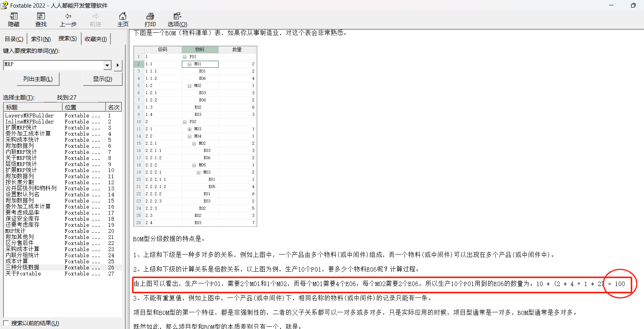Image resolution: width=644 pixels, height=329 pixels.
Task: Select the 内联分组统计 search result
Action: [22, 255]
